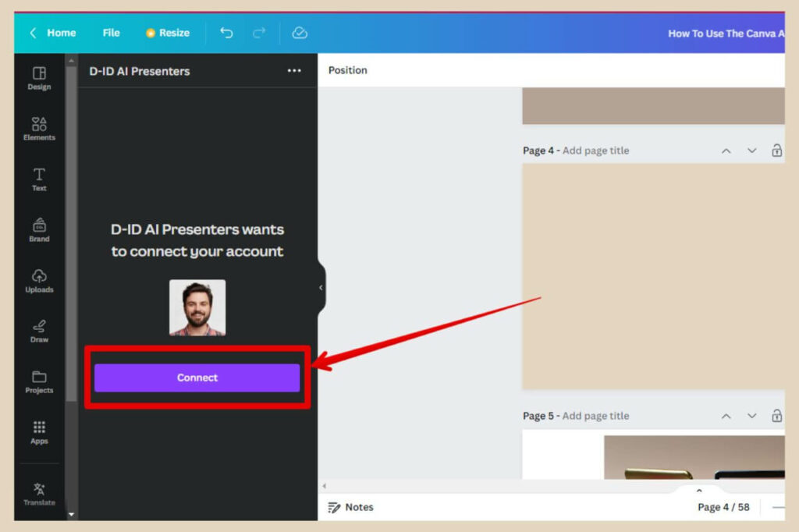Open the Notes panel

350,507
